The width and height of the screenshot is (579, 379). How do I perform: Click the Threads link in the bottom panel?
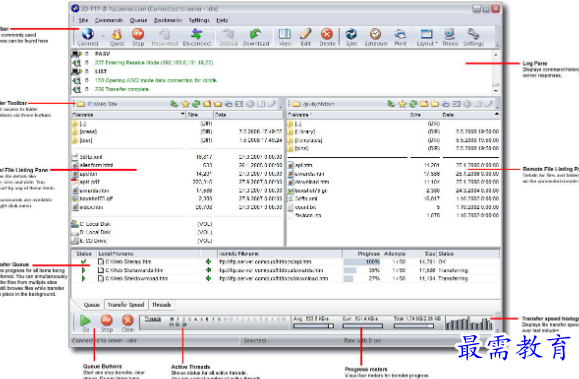click(153, 319)
